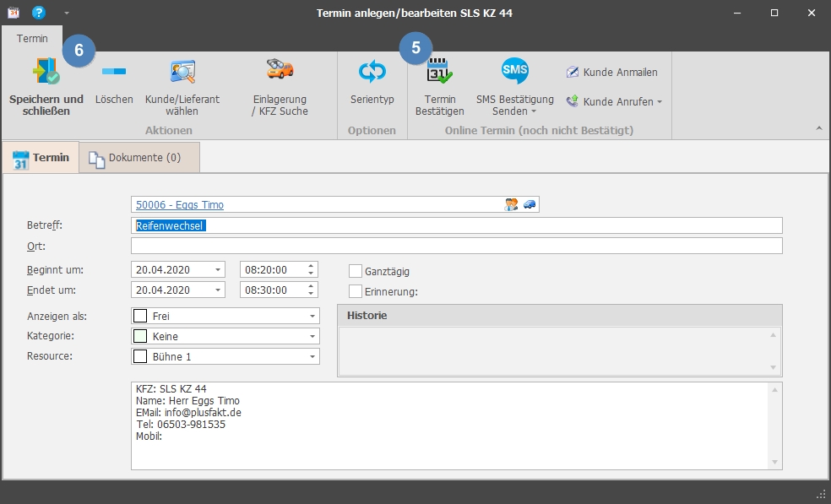Select the Termin ribbon tab
Screen dimensions: 831x504
tap(32, 38)
